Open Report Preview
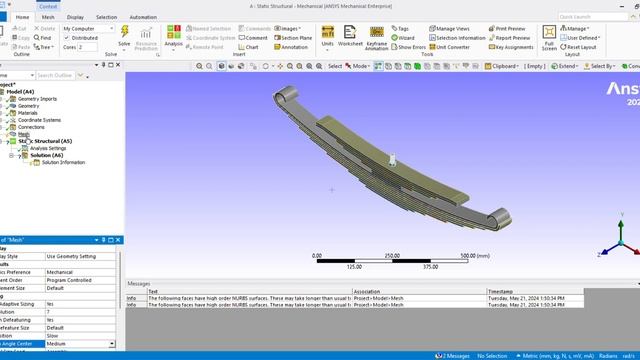 click(x=509, y=38)
